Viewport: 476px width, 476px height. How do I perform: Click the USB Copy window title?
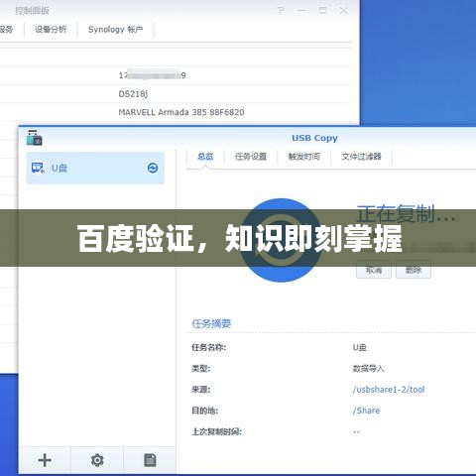click(x=314, y=138)
